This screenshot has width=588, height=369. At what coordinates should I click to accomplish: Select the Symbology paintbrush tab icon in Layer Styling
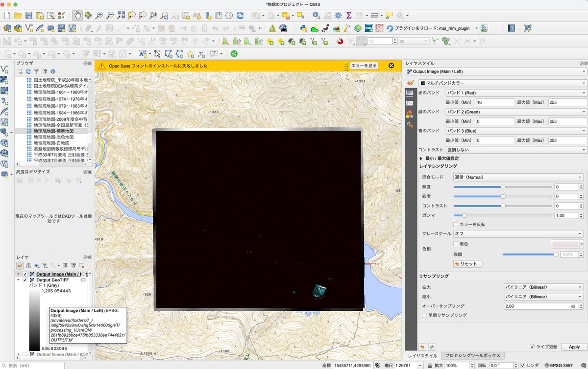[x=411, y=83]
